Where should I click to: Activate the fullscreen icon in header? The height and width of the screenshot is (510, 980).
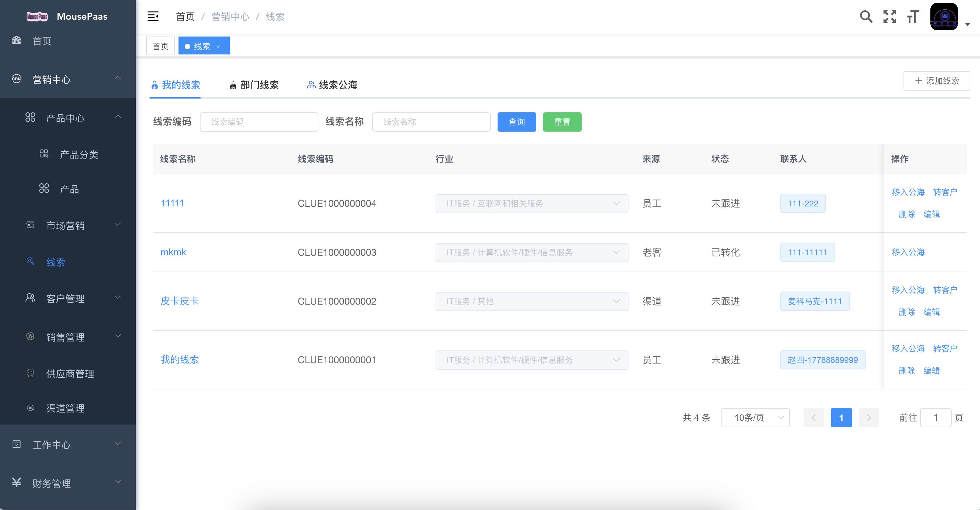coord(889,16)
